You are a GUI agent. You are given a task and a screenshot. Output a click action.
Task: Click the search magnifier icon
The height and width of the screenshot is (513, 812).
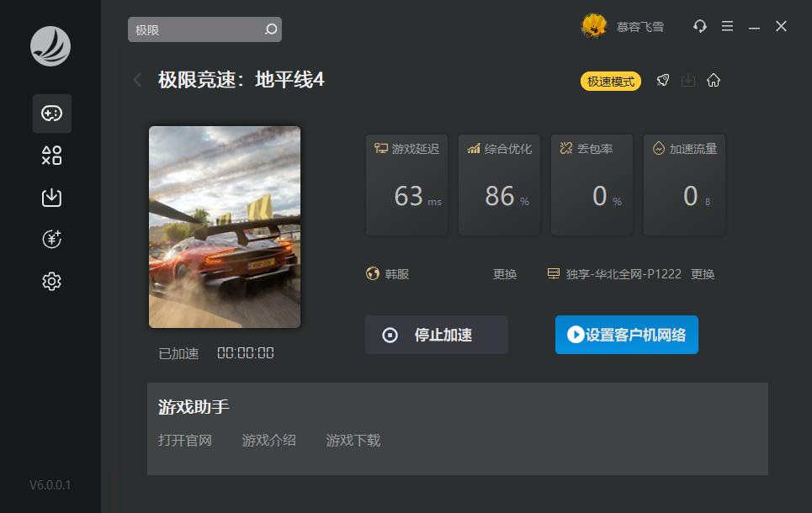coord(271,29)
